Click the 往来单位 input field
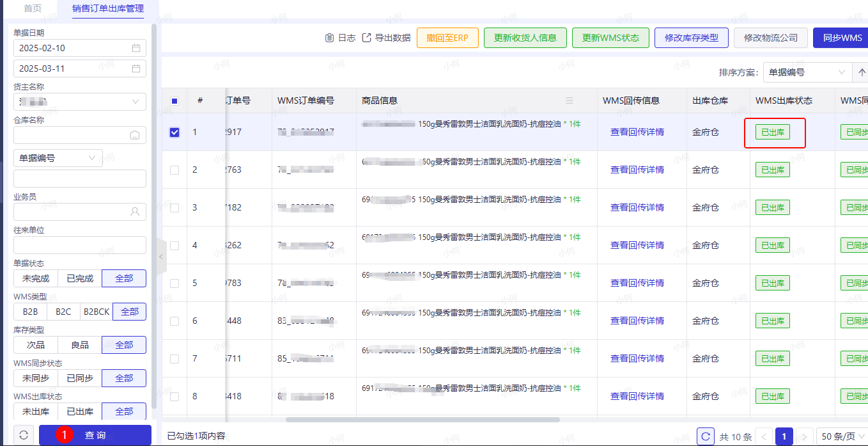The height and width of the screenshot is (446, 868). [x=80, y=245]
